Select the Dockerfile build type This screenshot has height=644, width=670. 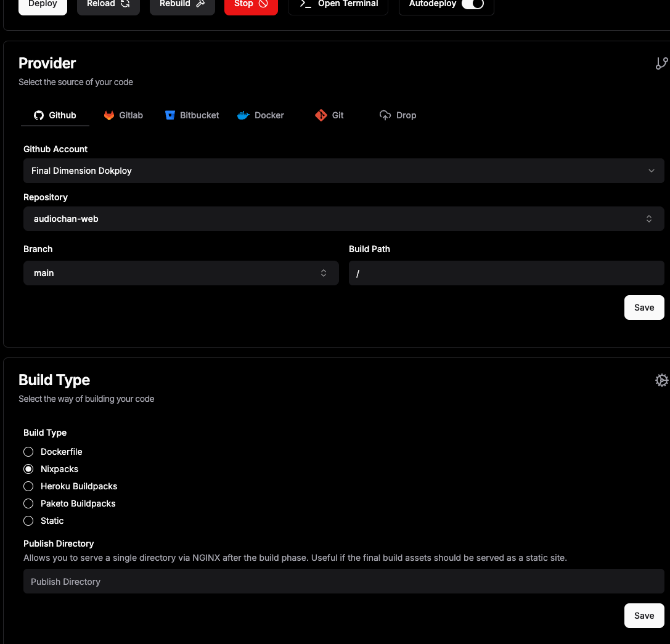(28, 452)
